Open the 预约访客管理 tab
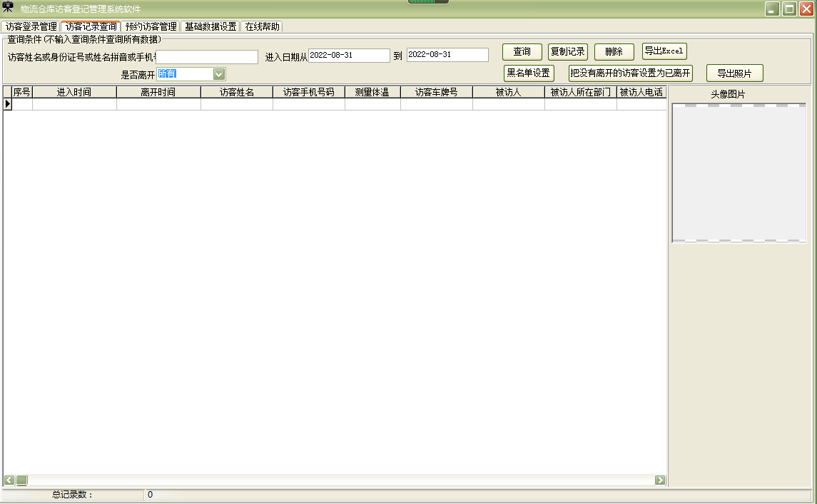Screen dimensions: 817x504 pos(151,26)
